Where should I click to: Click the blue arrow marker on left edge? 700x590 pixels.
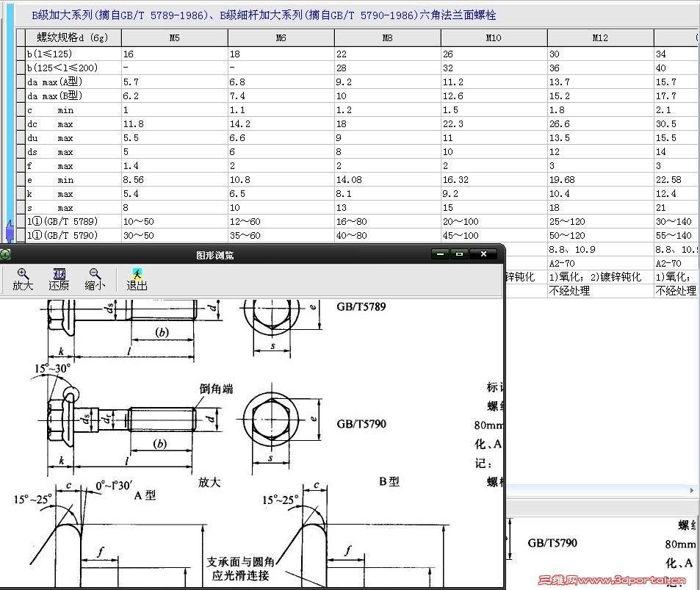(x=10, y=231)
